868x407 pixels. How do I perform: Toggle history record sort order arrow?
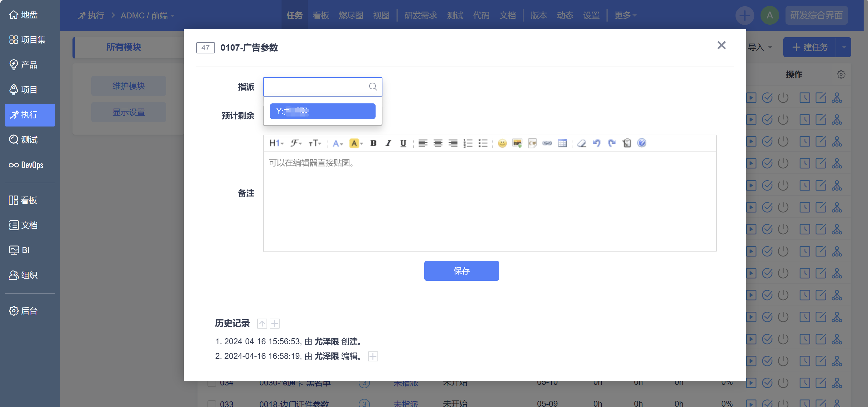[x=262, y=323]
